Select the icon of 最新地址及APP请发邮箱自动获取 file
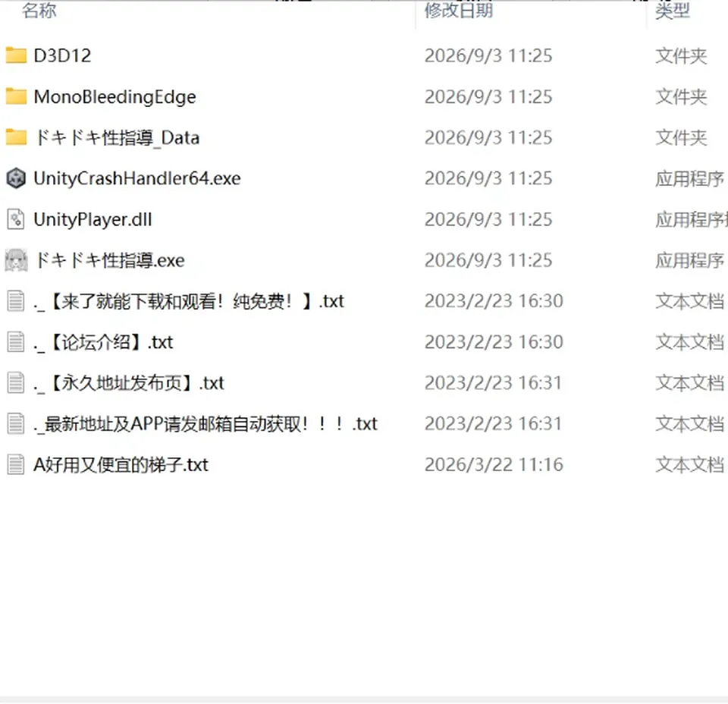728x704 pixels. coord(16,423)
